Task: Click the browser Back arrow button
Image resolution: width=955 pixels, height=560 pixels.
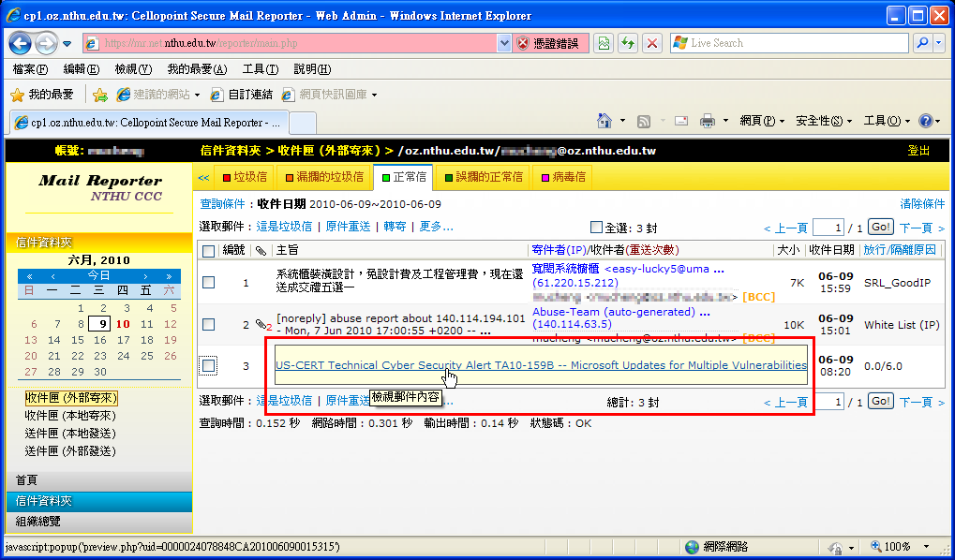Action: 21,43
